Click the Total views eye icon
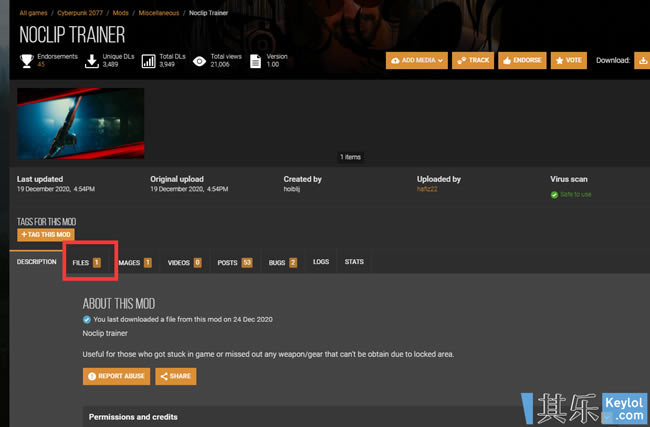The image size is (650, 427). (x=199, y=61)
